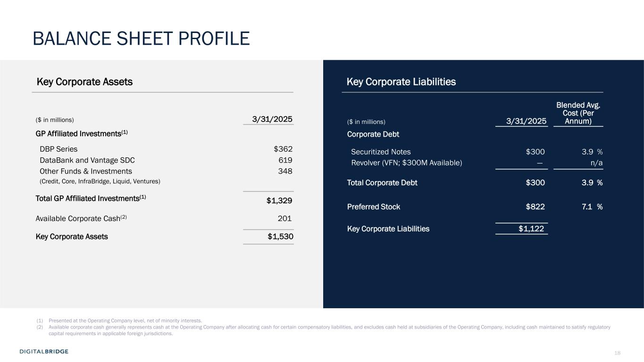
Task: Select the Key Corporate Assets panel heading
Action: 85,82
